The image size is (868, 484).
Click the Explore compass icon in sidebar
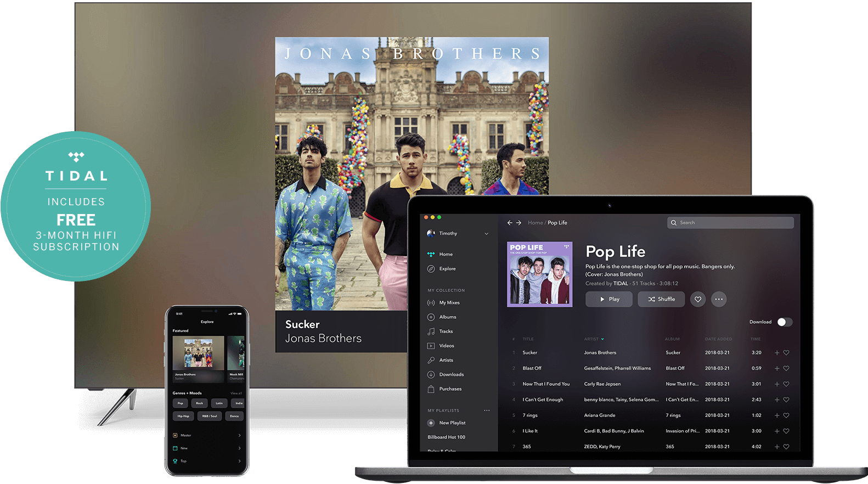pos(431,269)
